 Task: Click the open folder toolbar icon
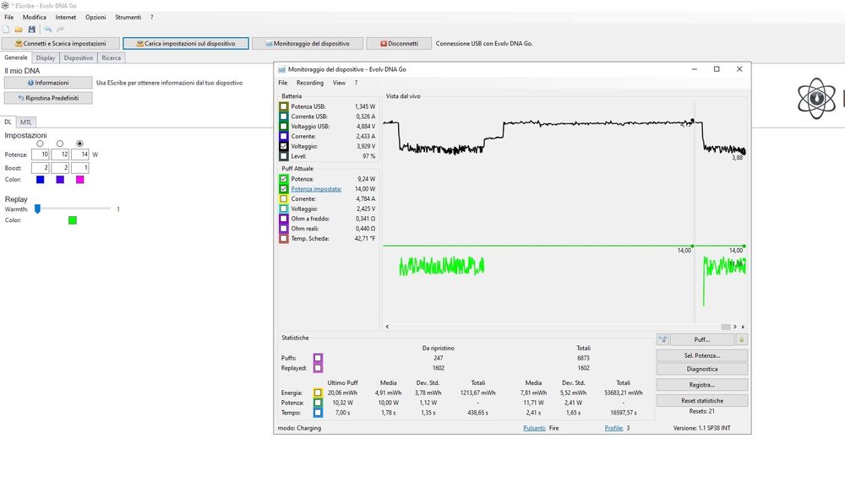[19, 30]
